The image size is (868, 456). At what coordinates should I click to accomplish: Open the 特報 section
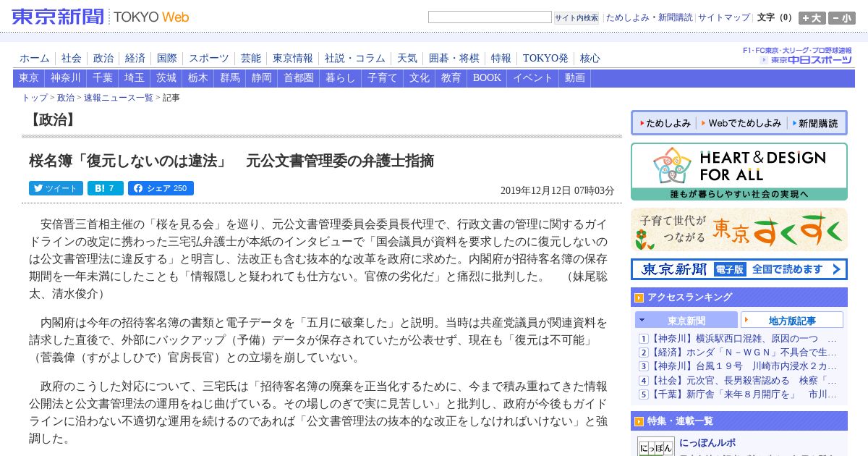[501, 59]
